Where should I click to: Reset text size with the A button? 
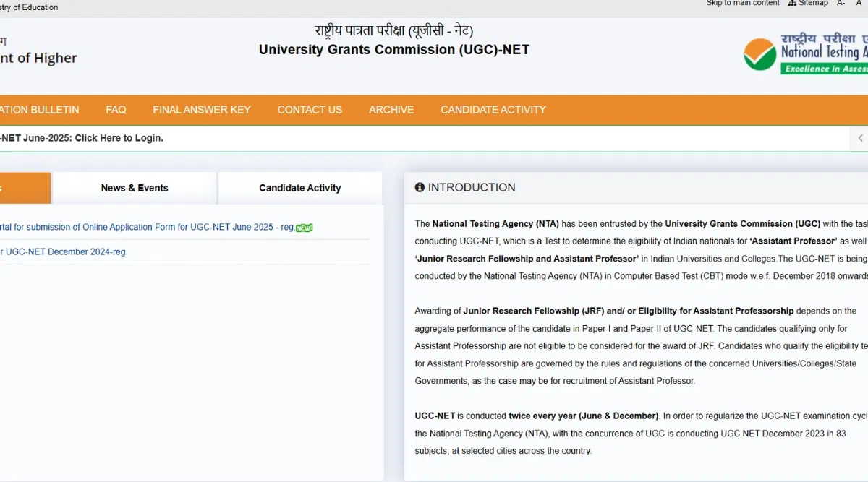click(x=859, y=3)
